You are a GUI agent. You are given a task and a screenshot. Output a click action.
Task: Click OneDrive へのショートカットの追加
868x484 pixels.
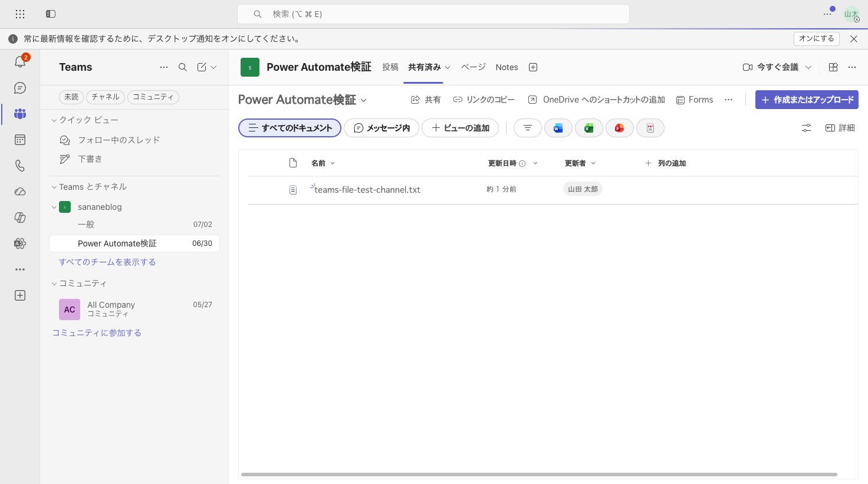tap(596, 100)
